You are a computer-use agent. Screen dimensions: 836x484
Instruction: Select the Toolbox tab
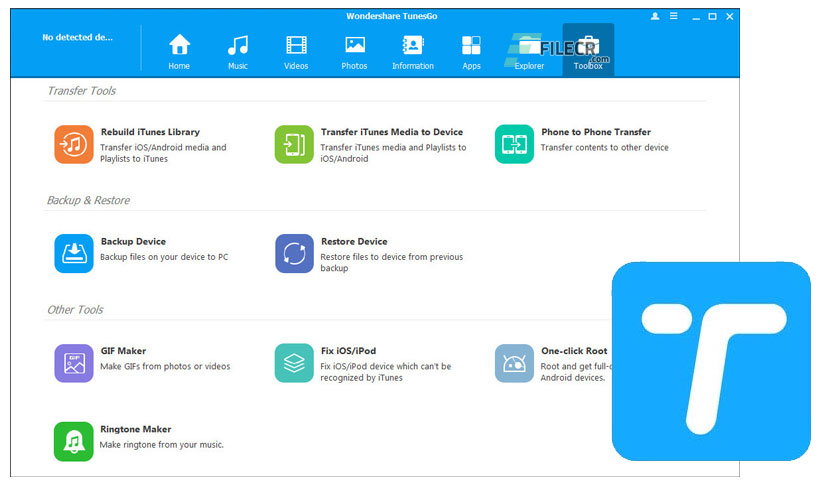coord(588,50)
